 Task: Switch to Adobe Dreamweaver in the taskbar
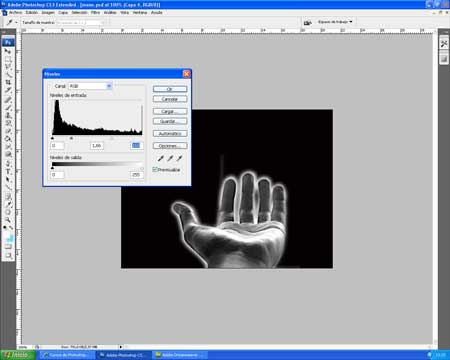(180, 355)
